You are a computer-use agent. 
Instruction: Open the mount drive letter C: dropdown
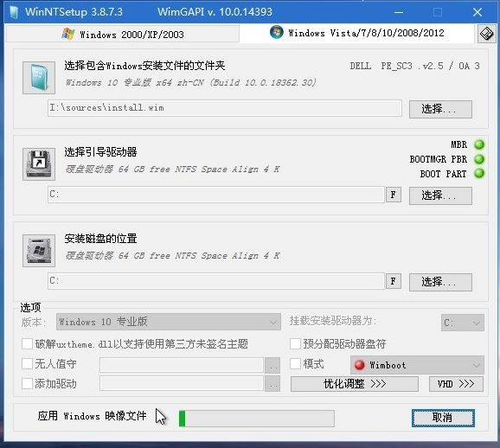[x=463, y=323]
